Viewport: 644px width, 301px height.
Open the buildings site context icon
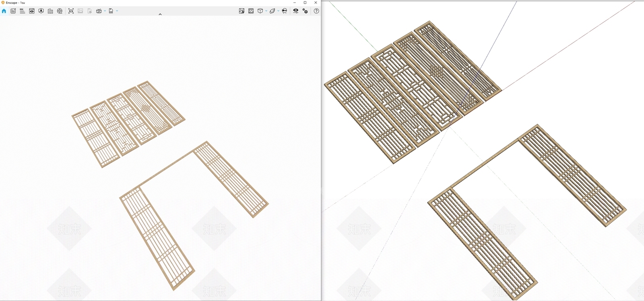[50, 11]
